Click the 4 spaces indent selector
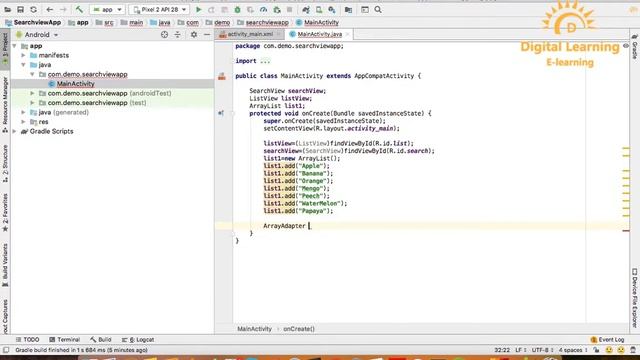The height and width of the screenshot is (360, 640). click(x=573, y=350)
